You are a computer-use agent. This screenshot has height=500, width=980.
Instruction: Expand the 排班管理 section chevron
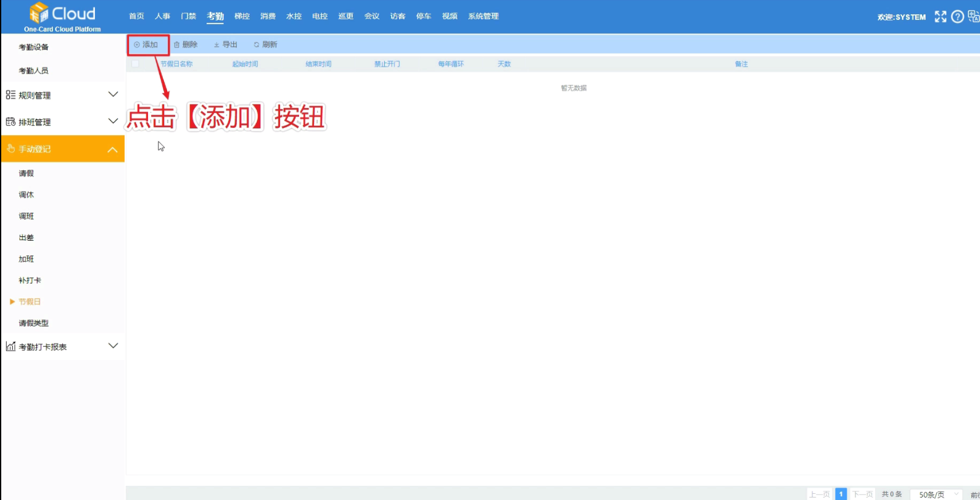pos(113,121)
